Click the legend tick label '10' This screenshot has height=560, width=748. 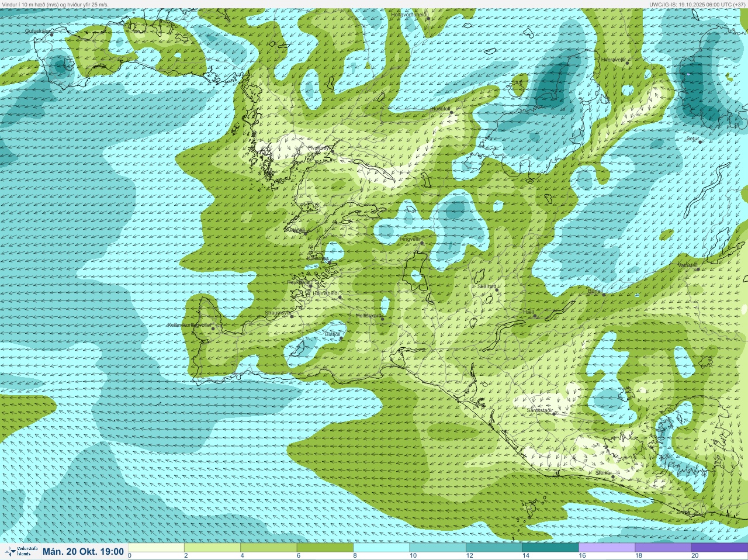(x=413, y=556)
